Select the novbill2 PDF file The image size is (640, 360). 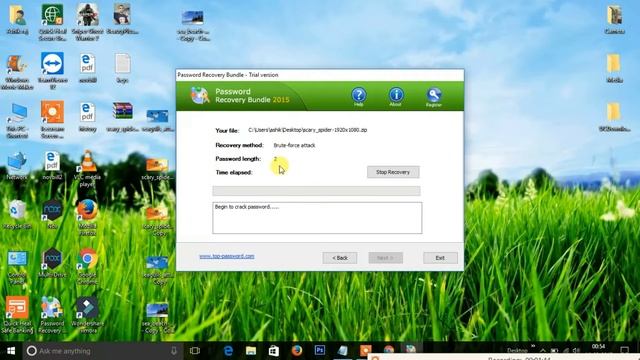click(x=52, y=166)
